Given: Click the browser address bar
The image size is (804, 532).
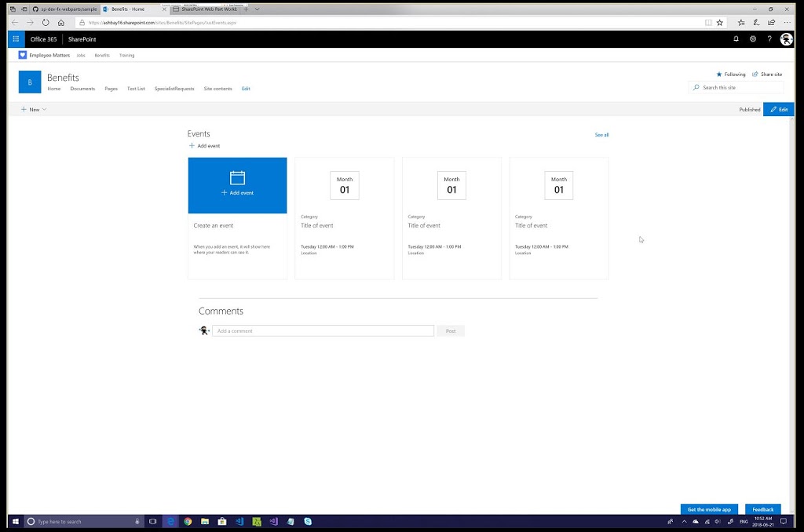Looking at the screenshot, I should 389,23.
